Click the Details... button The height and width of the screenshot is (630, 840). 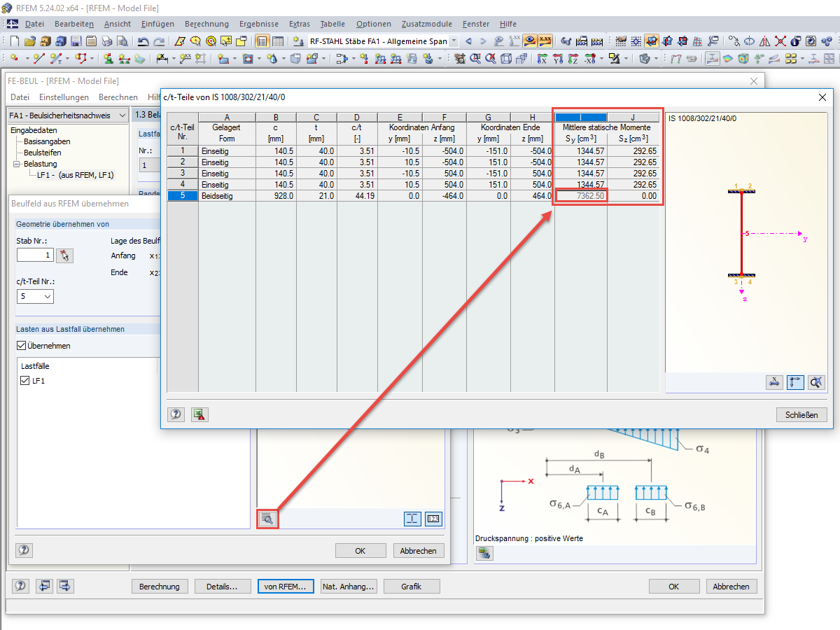click(x=223, y=586)
